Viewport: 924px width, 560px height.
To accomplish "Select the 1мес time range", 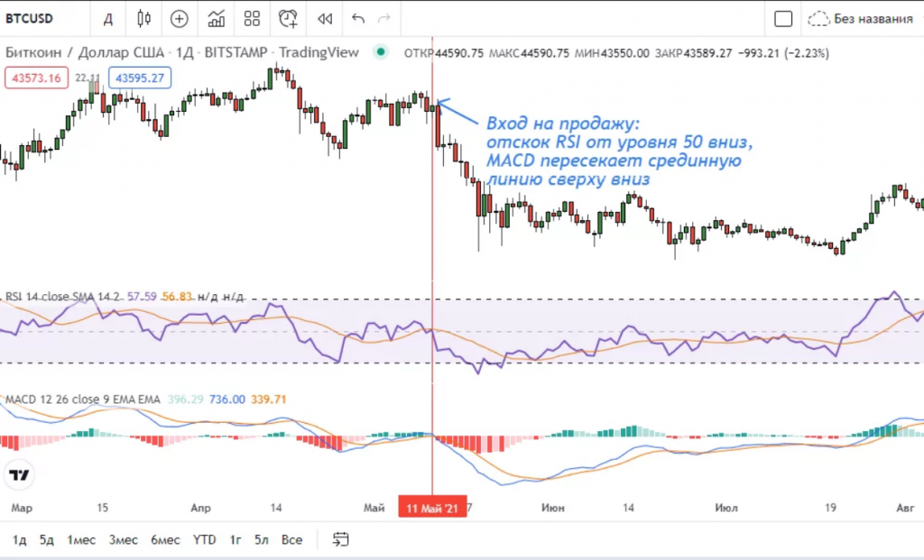I will 80,539.
